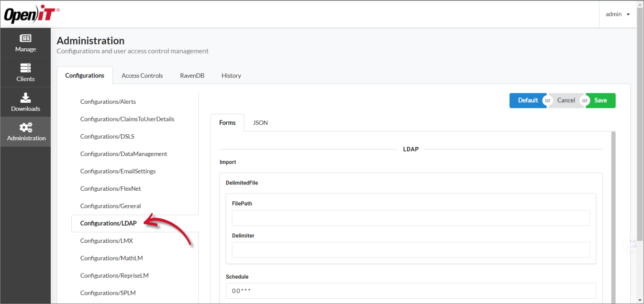Select Configurations/MathLM
This screenshot has height=304, width=644.
[x=111, y=258]
